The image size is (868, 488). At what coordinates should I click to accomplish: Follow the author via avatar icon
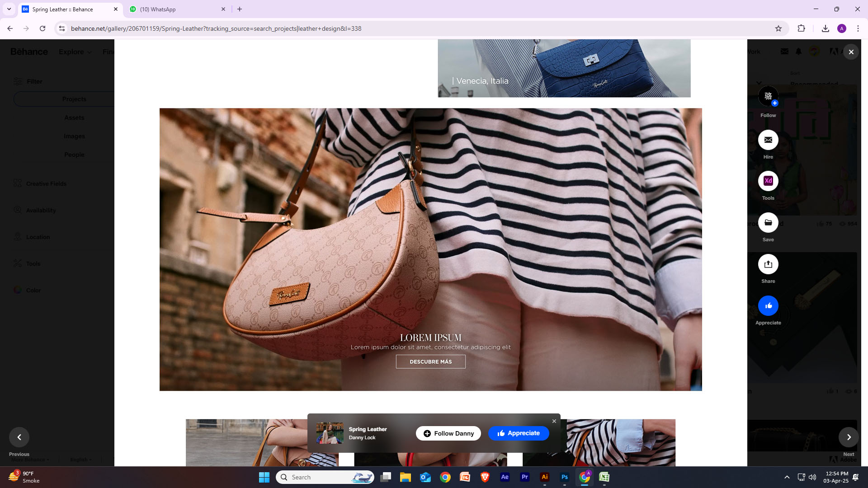click(768, 96)
